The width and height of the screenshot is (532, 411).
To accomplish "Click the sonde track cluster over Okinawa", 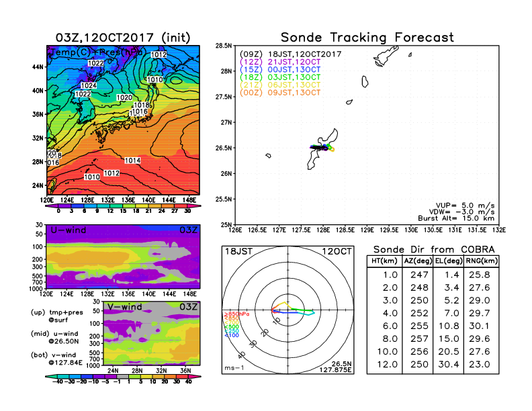I will pyautogui.click(x=322, y=148).
